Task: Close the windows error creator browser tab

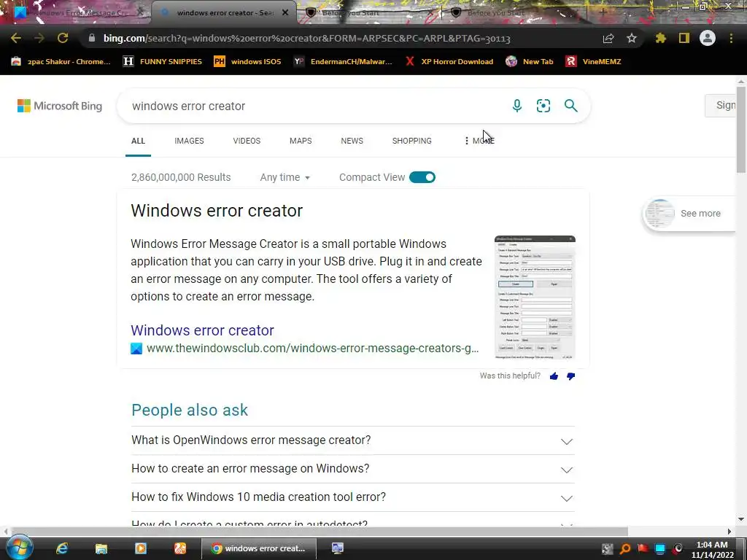Action: (285, 12)
